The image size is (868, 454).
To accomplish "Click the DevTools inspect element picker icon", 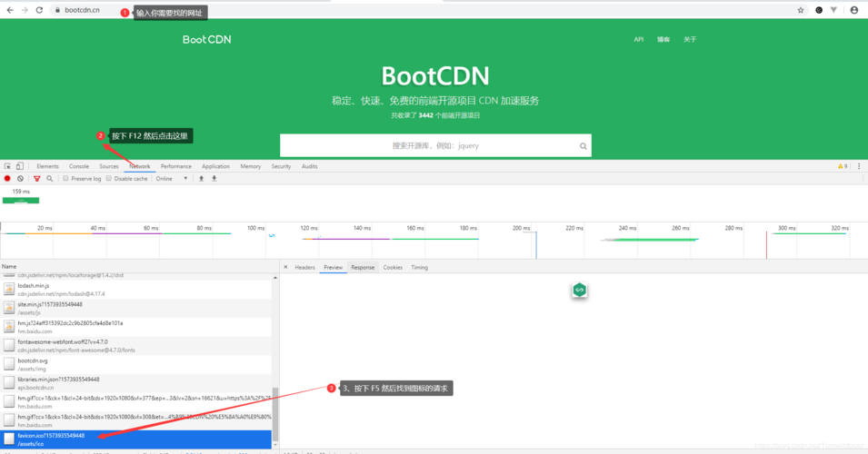I will [7, 166].
